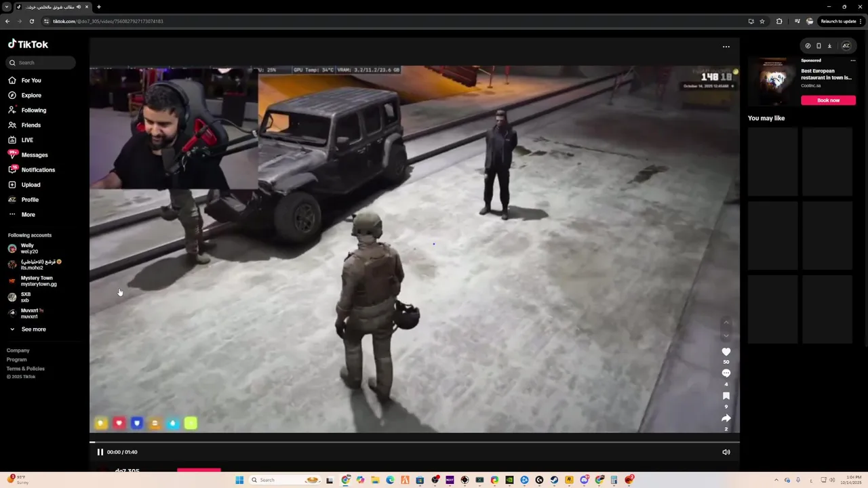Image resolution: width=868 pixels, height=488 pixels.
Task: Open the browser extensions puzzle icon
Action: point(779,21)
